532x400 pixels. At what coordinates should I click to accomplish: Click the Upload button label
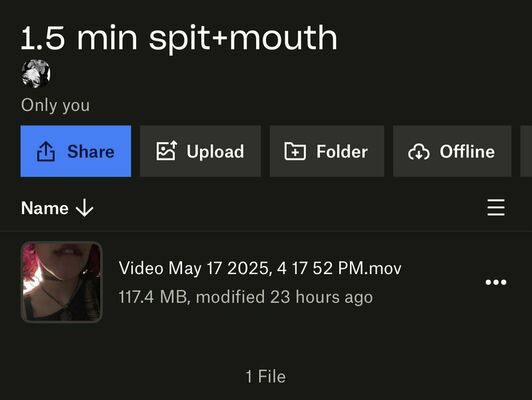coord(215,152)
